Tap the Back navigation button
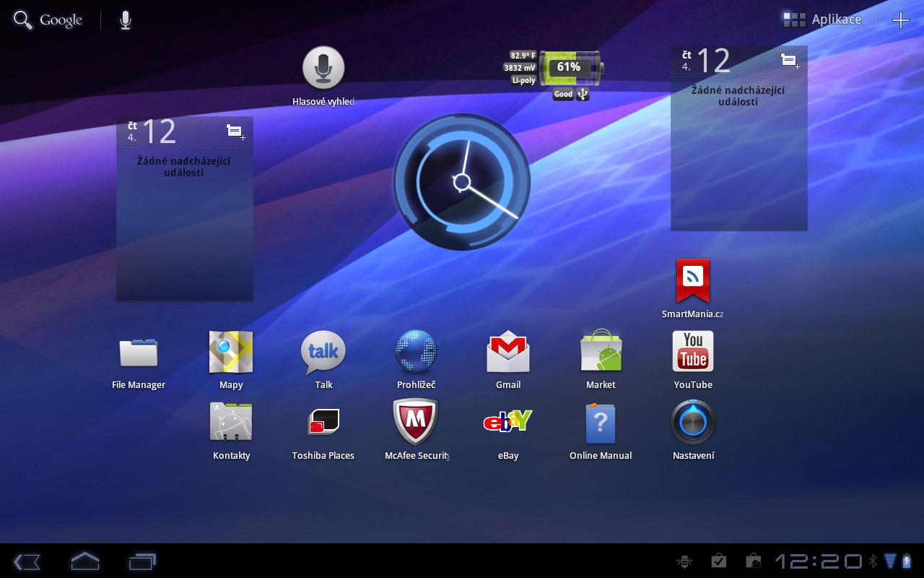 click(27, 561)
